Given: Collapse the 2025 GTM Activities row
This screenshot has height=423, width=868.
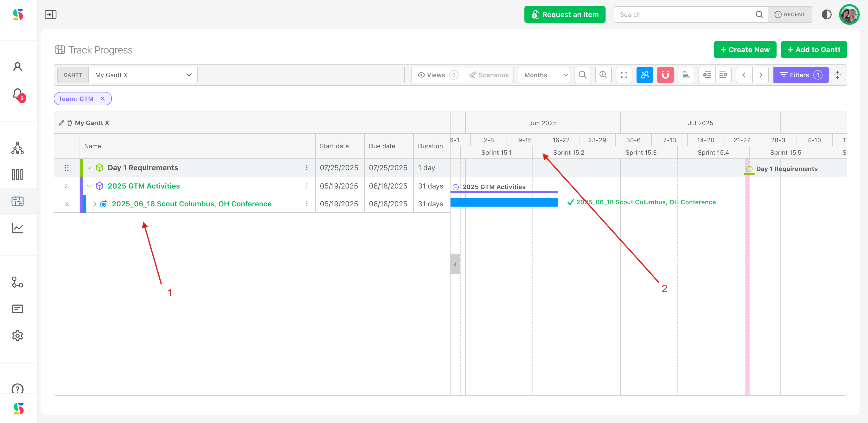Looking at the screenshot, I should pos(89,186).
